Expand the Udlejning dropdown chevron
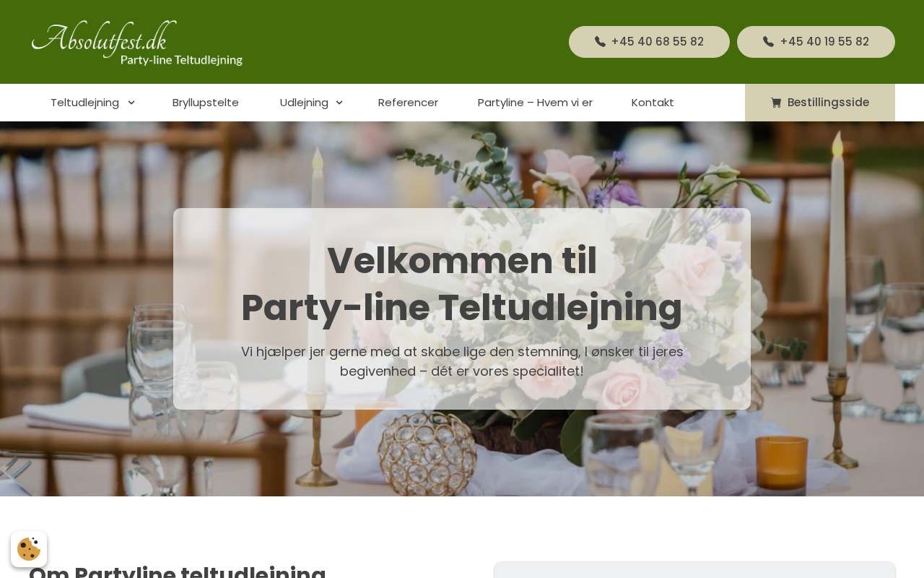 click(x=339, y=103)
